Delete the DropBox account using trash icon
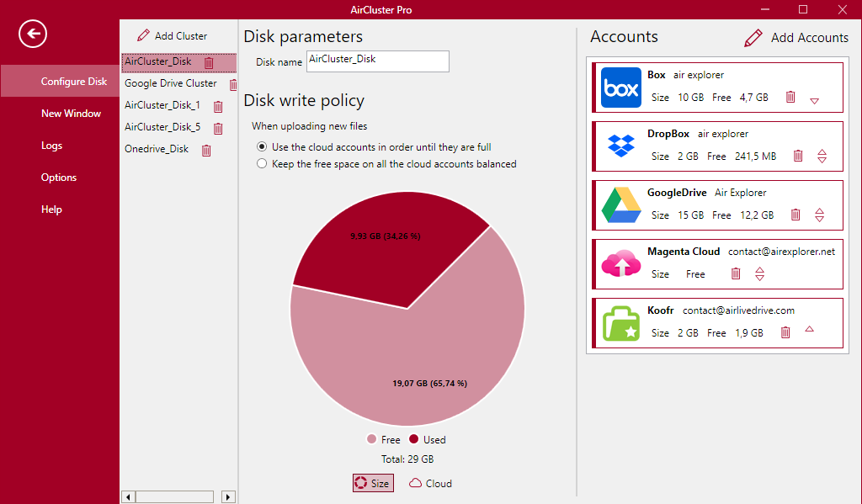 click(x=798, y=157)
